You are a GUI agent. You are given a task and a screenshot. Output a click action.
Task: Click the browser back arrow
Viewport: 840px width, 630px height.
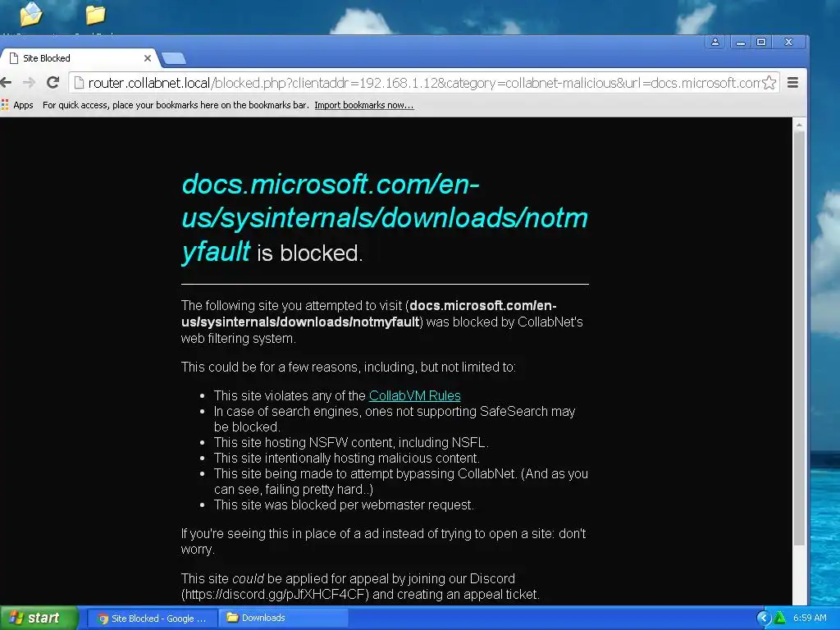coord(6,83)
